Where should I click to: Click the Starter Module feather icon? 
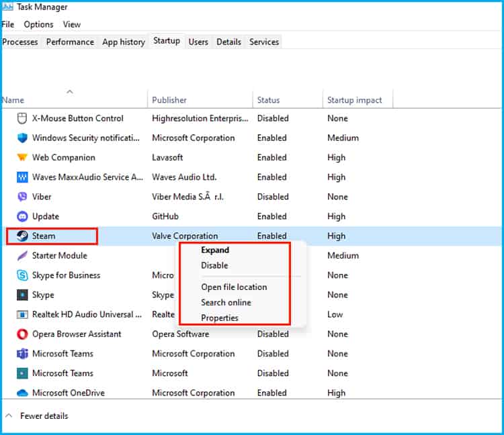22,256
